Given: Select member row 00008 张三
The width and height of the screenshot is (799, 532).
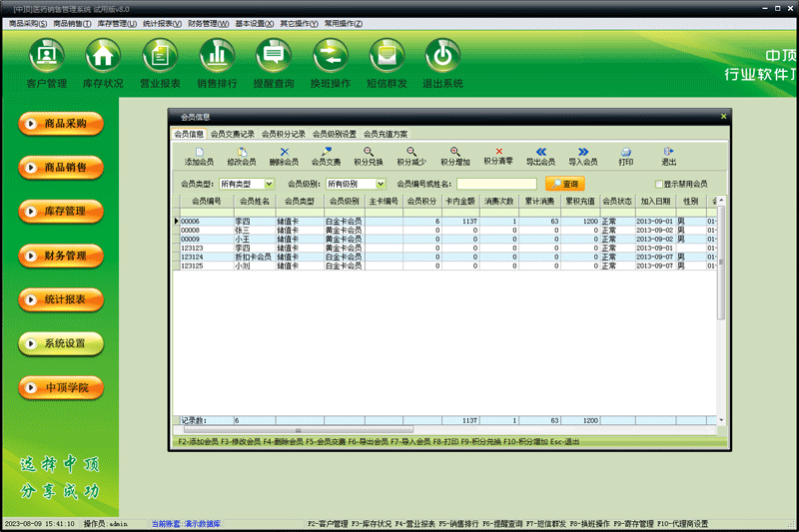Looking at the screenshot, I should (x=445, y=231).
